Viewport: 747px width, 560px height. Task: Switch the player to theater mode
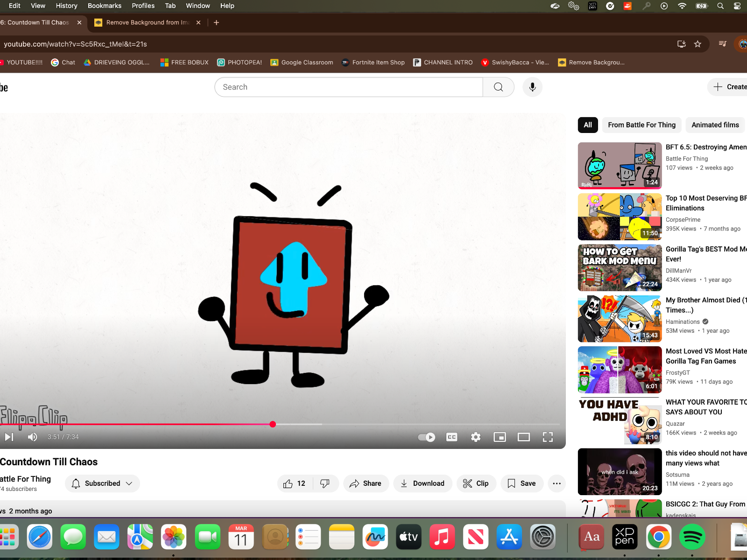(524, 437)
